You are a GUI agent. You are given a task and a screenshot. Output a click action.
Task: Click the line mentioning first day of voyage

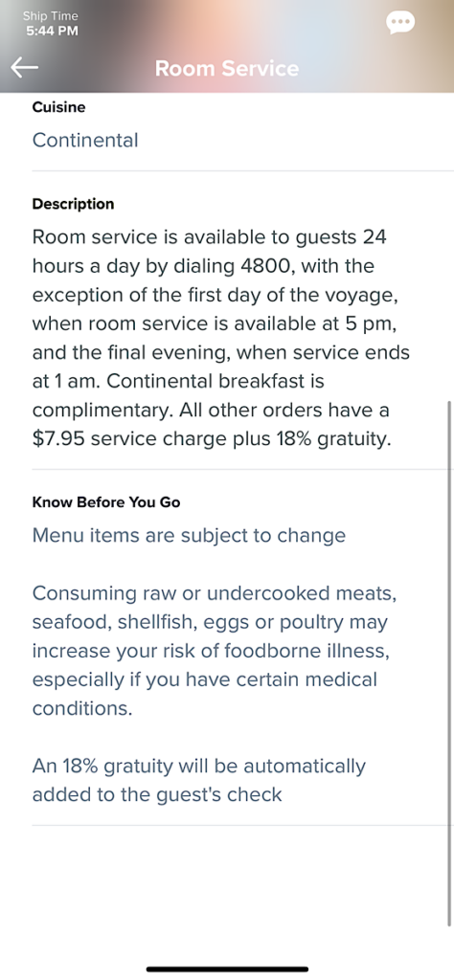pyautogui.click(x=216, y=296)
